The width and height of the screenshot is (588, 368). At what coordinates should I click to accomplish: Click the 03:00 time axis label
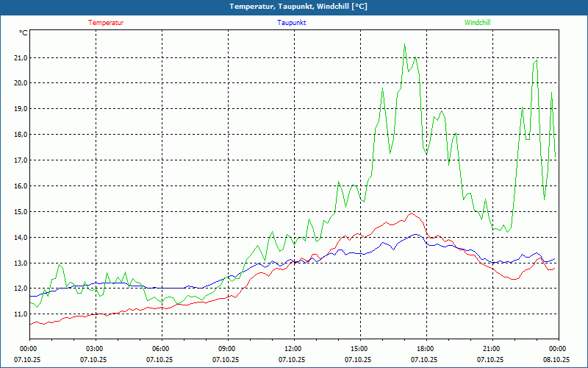pyautogui.click(x=95, y=349)
